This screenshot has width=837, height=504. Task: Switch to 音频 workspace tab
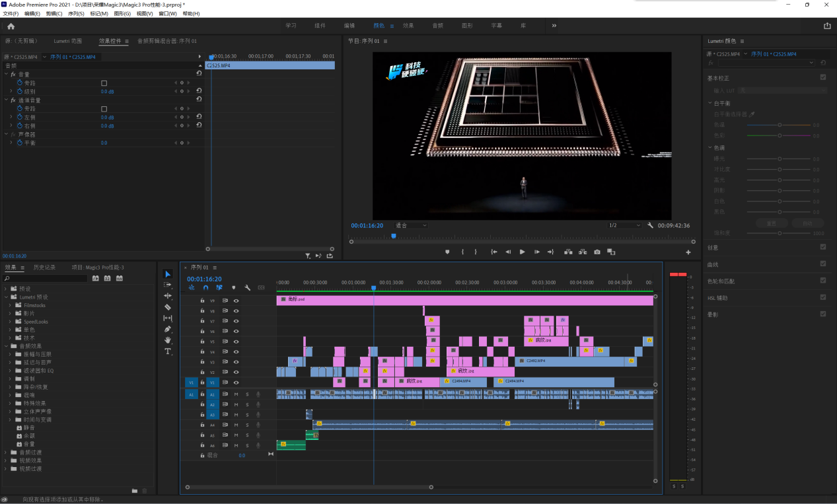[x=437, y=26]
